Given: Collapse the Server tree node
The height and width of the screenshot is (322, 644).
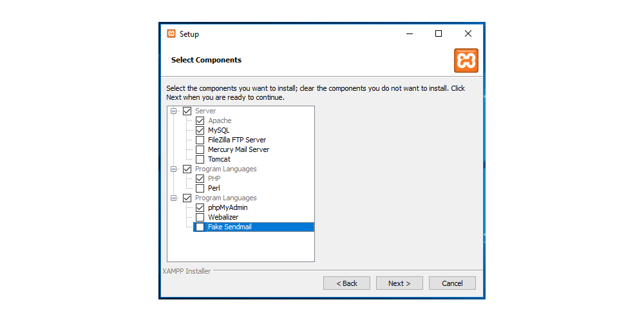Looking at the screenshot, I should click(x=174, y=111).
